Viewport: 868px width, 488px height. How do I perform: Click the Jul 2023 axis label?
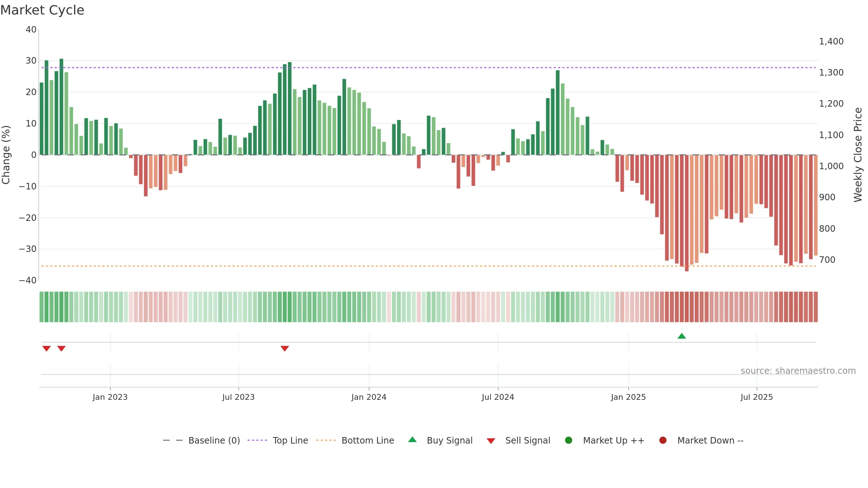coord(238,397)
